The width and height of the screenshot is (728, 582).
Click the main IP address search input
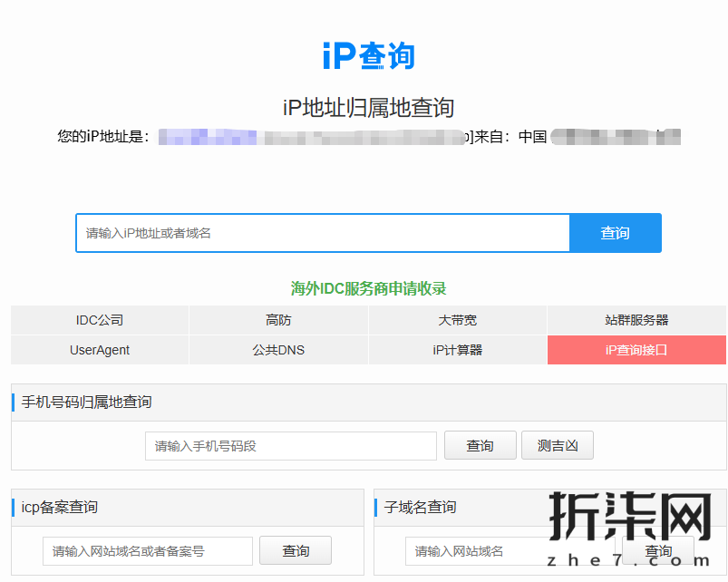tap(322, 233)
